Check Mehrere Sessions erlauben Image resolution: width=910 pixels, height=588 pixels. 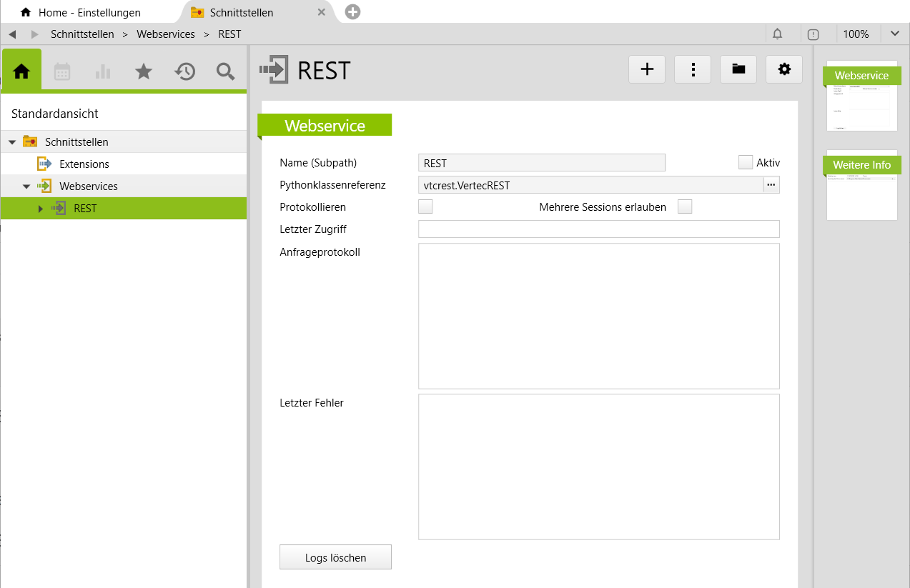(x=685, y=207)
